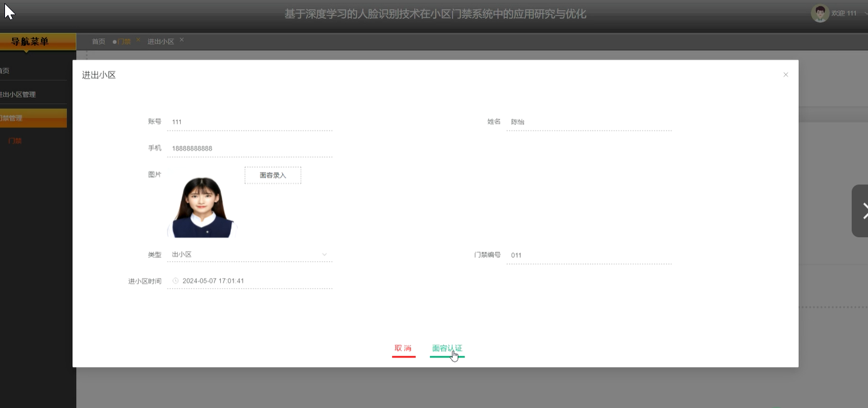Expand 门禁管理 in the sidebar
Screen dimensions: 868x408
pyautogui.click(x=33, y=118)
